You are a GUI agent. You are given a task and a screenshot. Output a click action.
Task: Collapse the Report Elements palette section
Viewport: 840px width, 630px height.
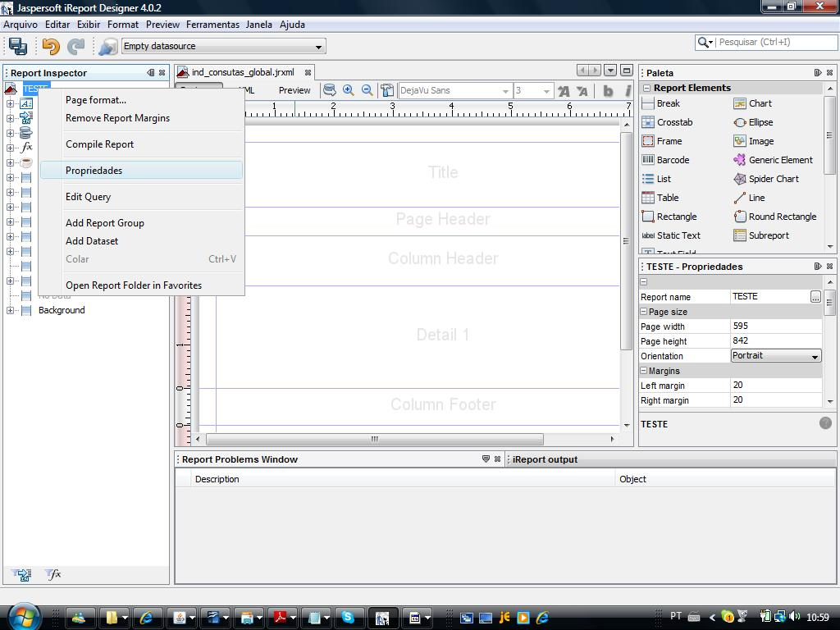pyautogui.click(x=646, y=88)
